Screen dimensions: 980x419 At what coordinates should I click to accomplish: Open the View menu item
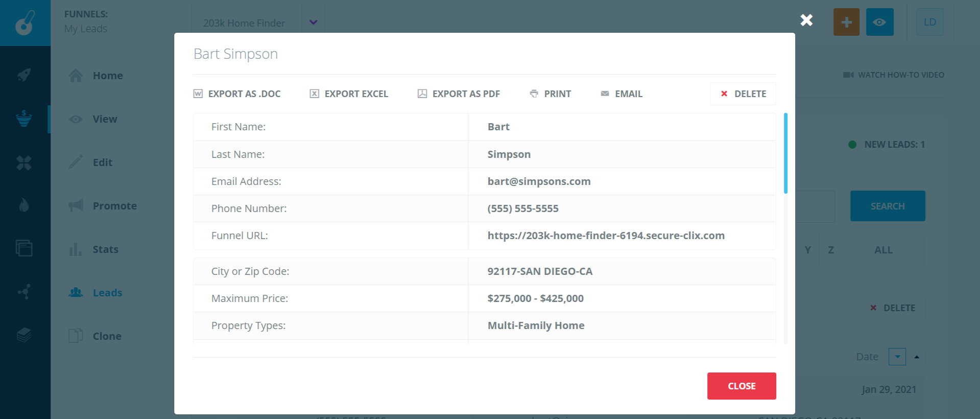pos(105,119)
